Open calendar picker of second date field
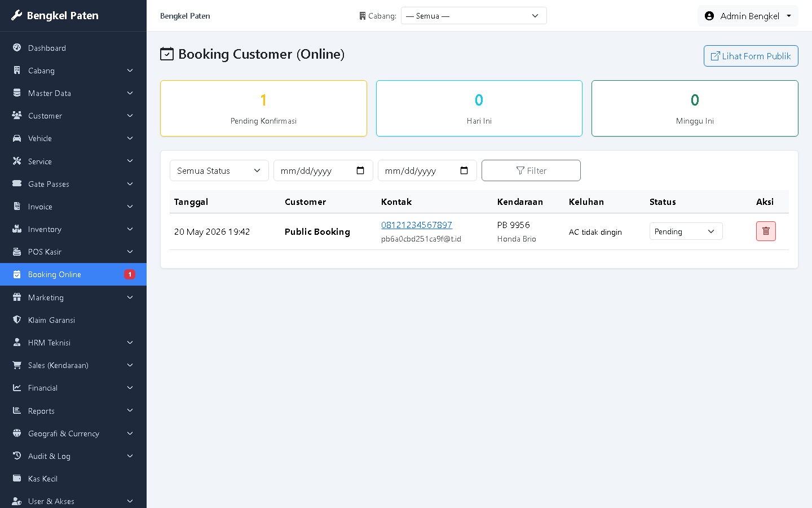The width and height of the screenshot is (812, 508). click(464, 170)
